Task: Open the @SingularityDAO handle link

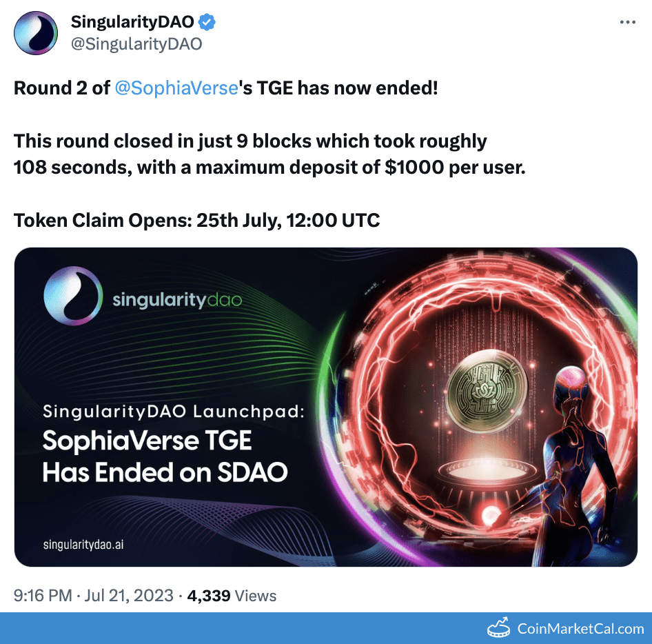Action: tap(136, 43)
